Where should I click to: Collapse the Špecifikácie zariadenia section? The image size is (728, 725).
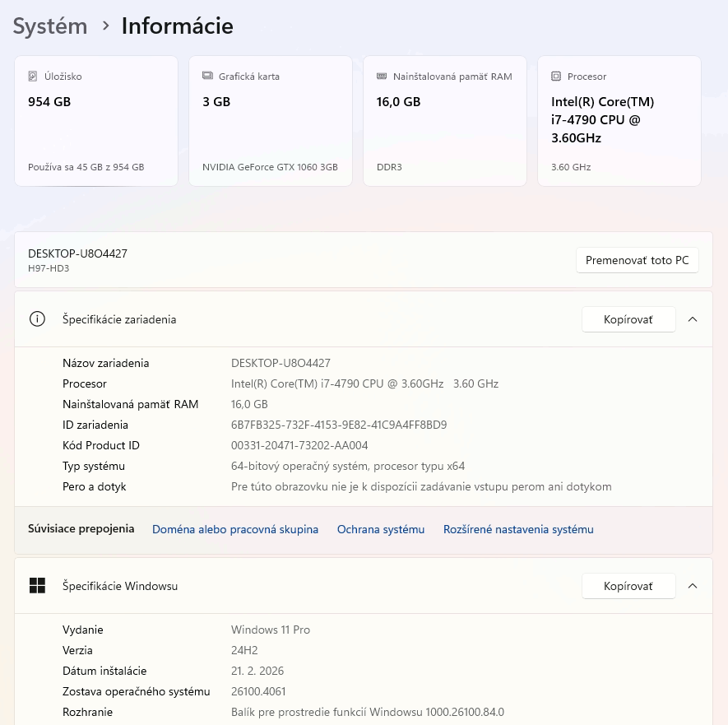(x=693, y=319)
